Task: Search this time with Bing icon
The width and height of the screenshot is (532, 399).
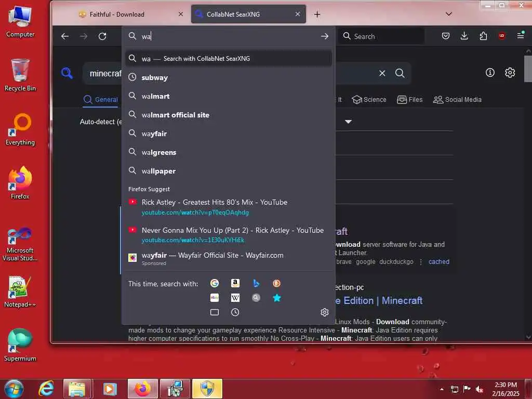Action: [256, 283]
